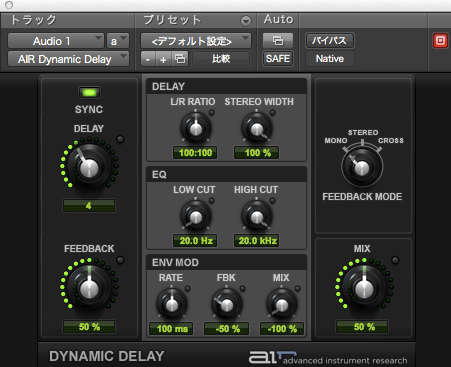Click the red target plug-in button
451x367 pixels.
(x=440, y=41)
